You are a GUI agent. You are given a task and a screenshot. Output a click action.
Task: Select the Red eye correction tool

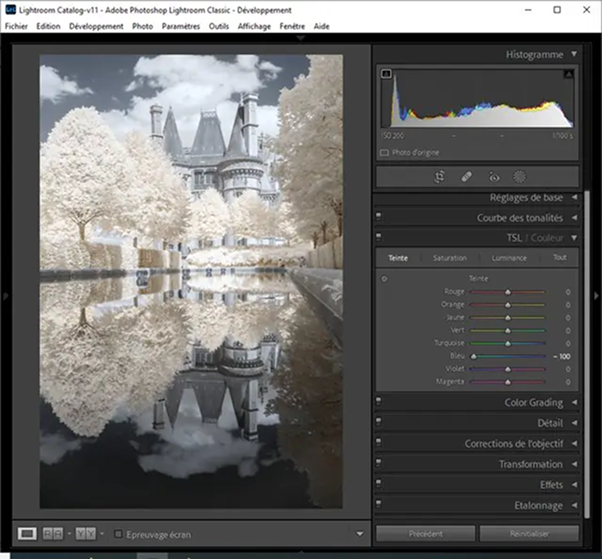coord(494,177)
